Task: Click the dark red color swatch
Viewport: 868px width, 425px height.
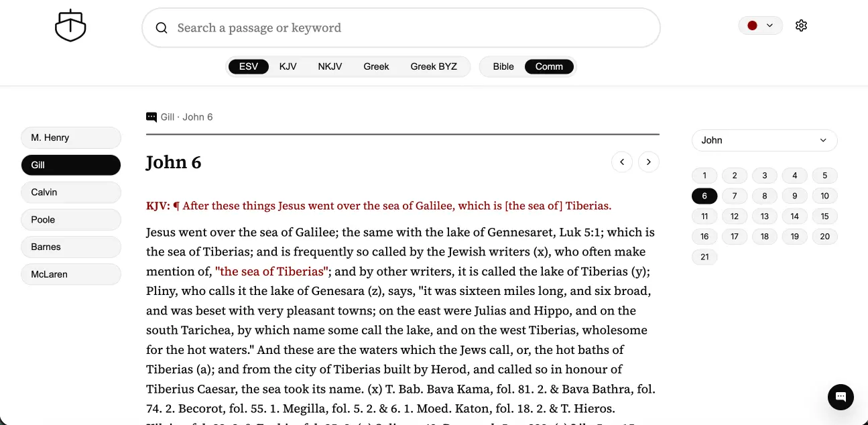Action: (752, 25)
